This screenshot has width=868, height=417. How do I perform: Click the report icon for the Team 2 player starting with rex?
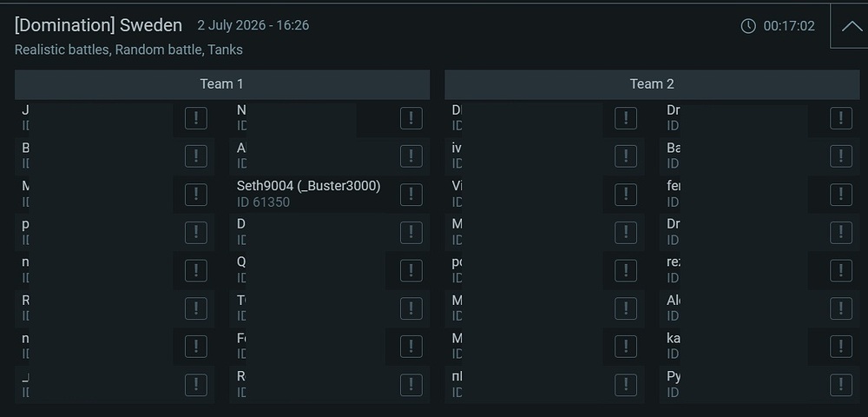(841, 270)
